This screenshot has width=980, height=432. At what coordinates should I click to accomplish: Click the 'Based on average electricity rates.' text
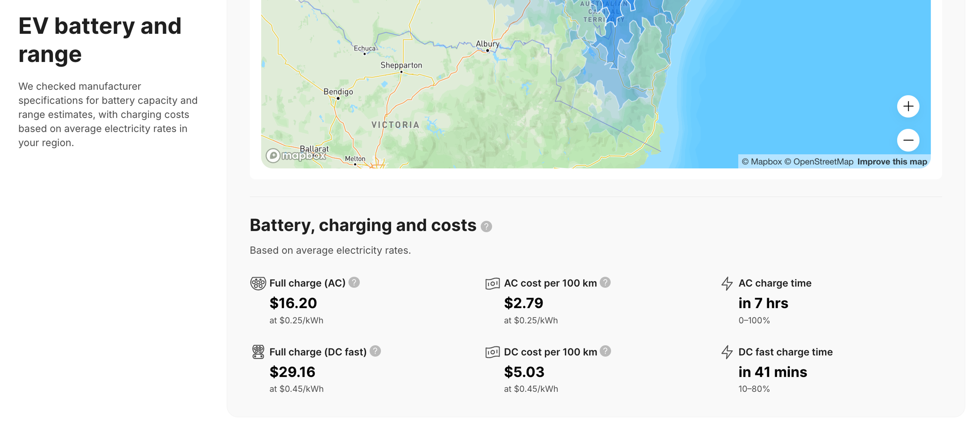click(330, 250)
